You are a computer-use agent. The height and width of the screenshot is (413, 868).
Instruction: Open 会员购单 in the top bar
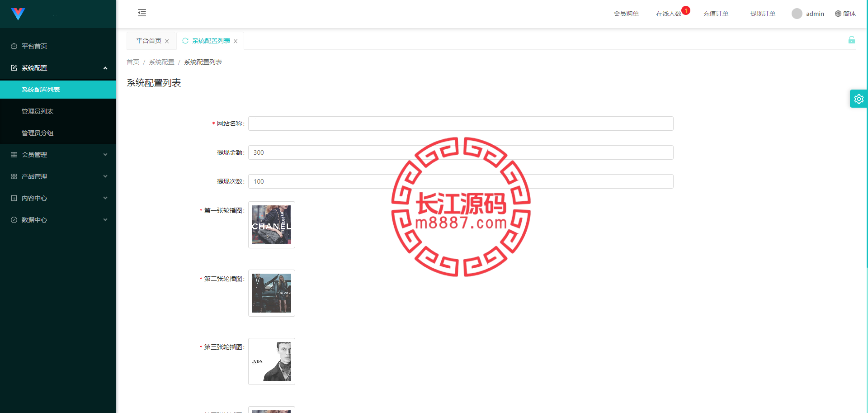click(x=626, y=14)
